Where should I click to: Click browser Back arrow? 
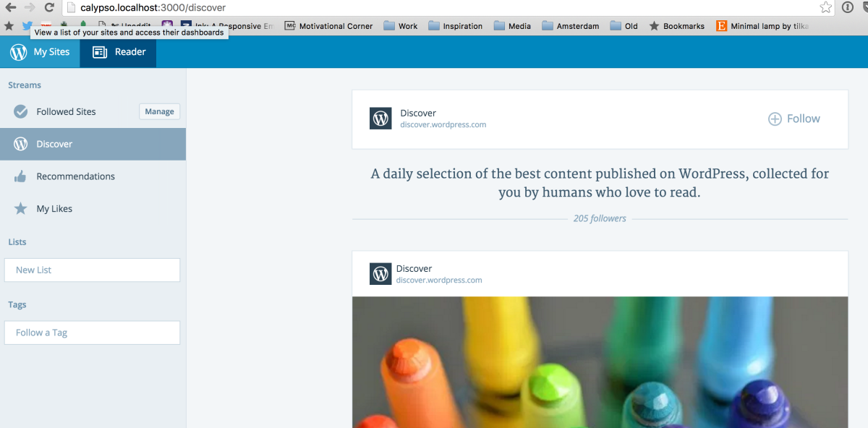(11, 8)
